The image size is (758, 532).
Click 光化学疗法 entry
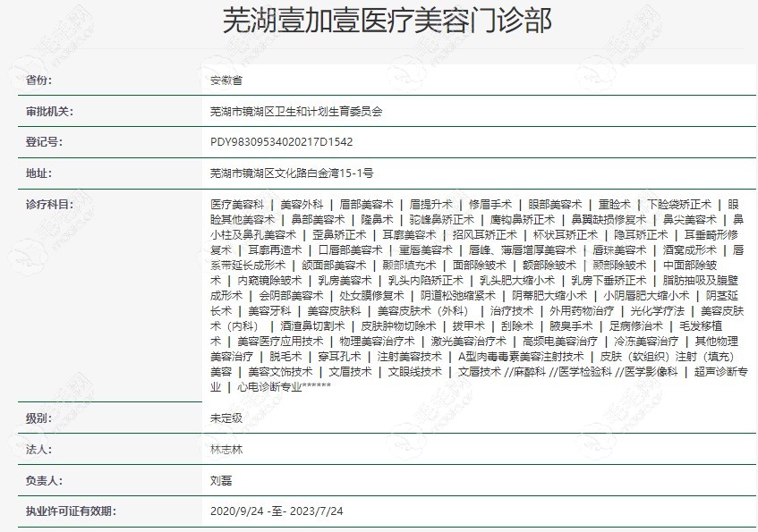[x=658, y=311]
